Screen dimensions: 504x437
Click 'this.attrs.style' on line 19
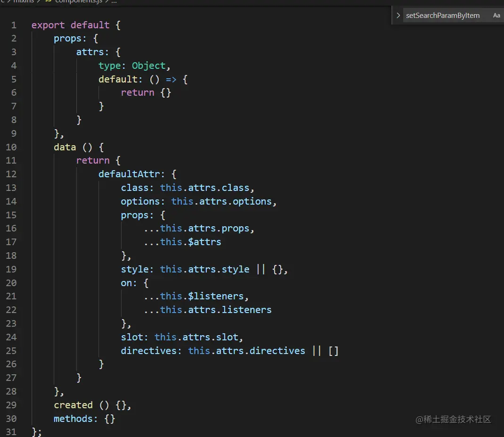click(x=205, y=269)
